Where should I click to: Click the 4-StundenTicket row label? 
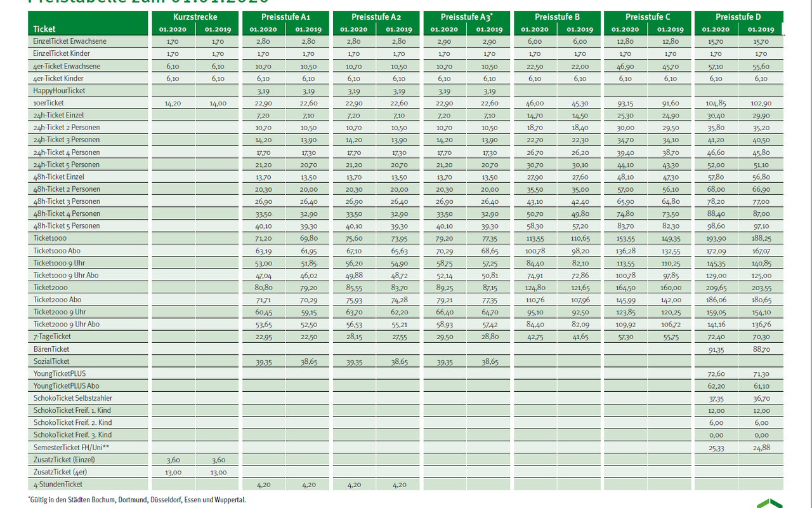58,485
